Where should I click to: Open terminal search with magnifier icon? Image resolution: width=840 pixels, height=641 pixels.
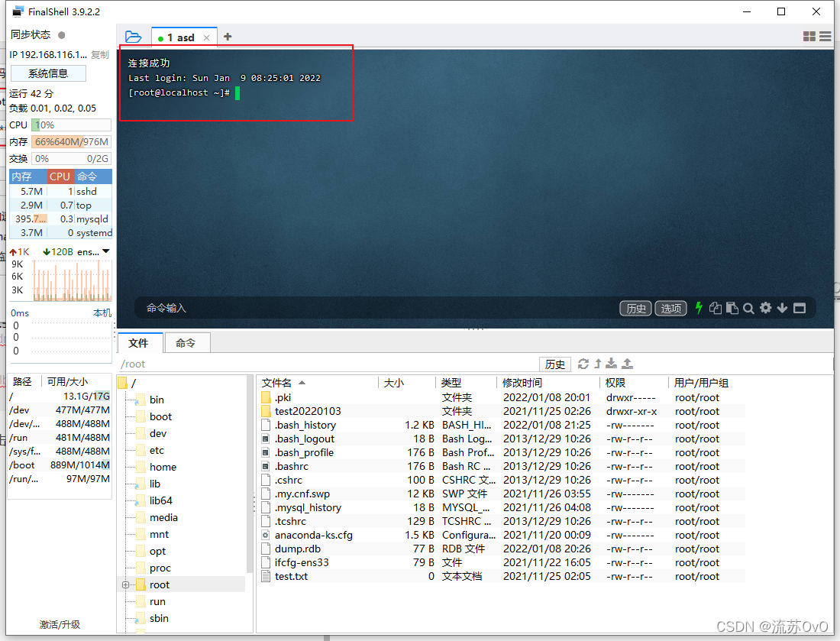(749, 308)
